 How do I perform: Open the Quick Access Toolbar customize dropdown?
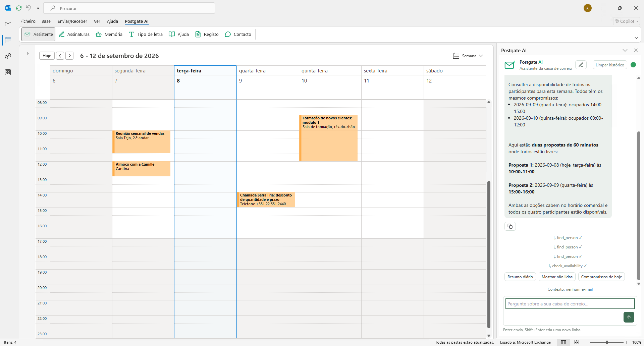pyautogui.click(x=38, y=8)
